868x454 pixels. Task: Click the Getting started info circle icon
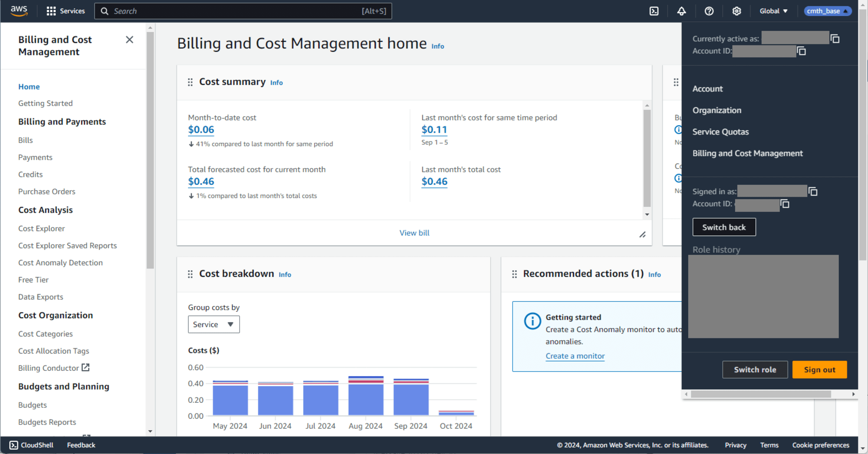tap(533, 321)
